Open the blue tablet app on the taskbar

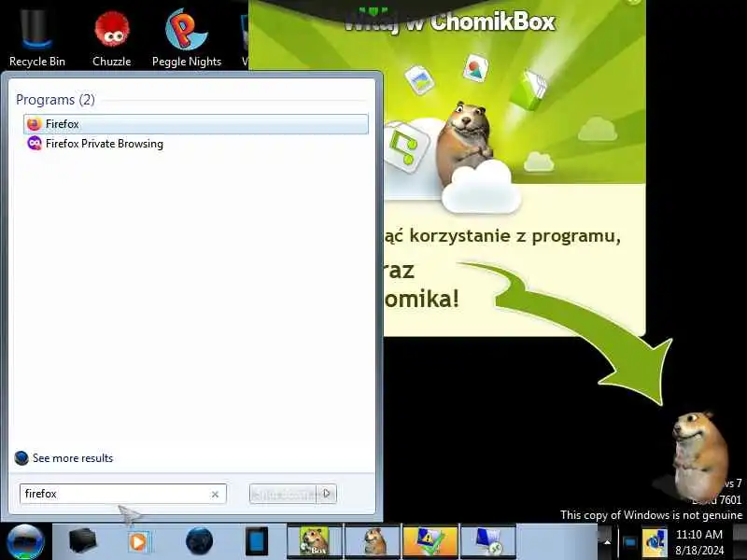[x=257, y=541]
